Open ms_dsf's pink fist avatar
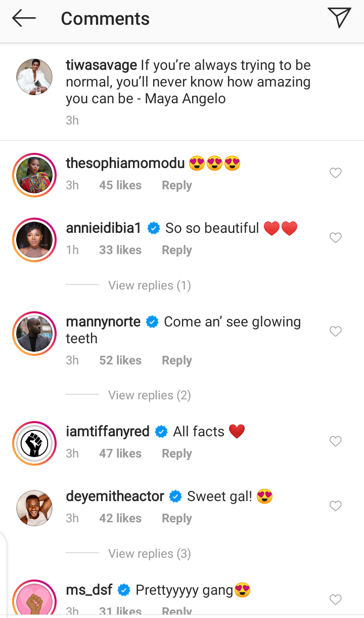The image size is (364, 618). (34, 600)
